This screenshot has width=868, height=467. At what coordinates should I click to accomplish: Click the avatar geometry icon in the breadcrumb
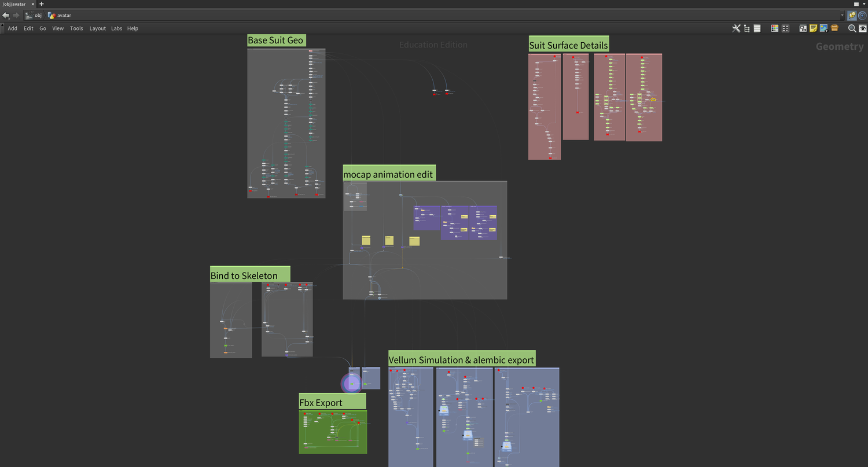pos(51,15)
